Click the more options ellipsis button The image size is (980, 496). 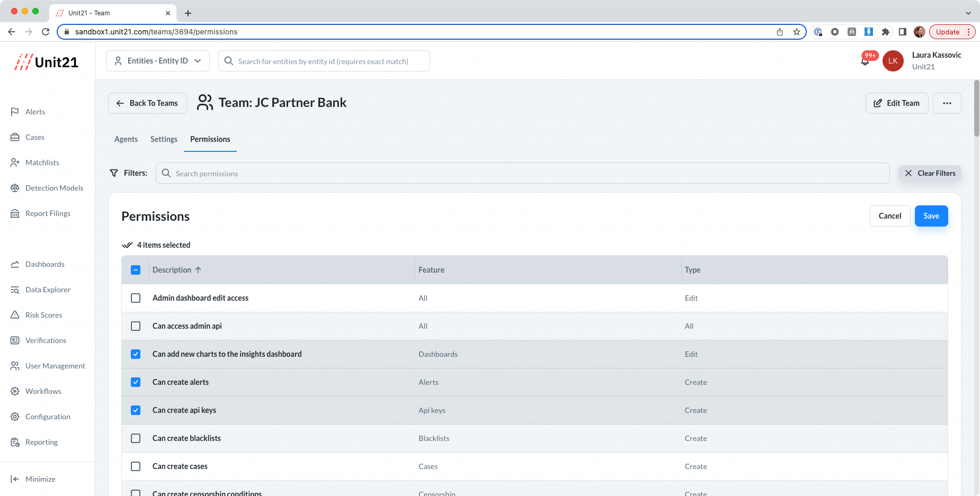point(947,103)
